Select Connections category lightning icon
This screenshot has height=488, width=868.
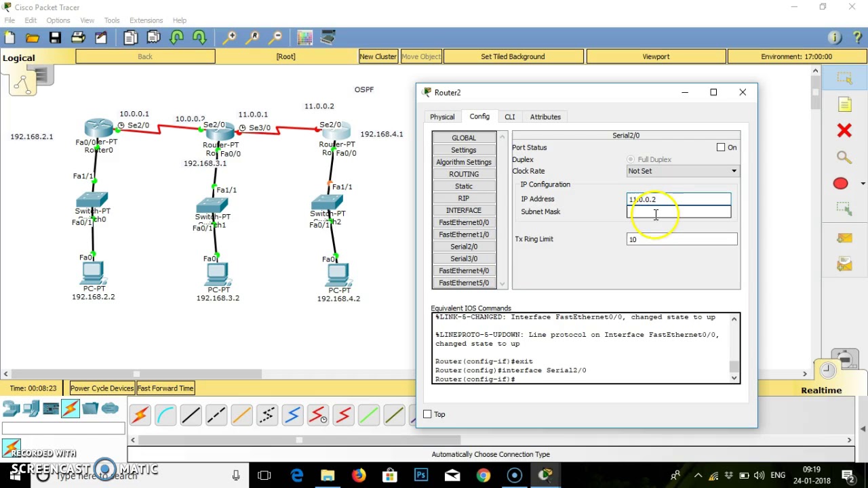click(x=71, y=408)
